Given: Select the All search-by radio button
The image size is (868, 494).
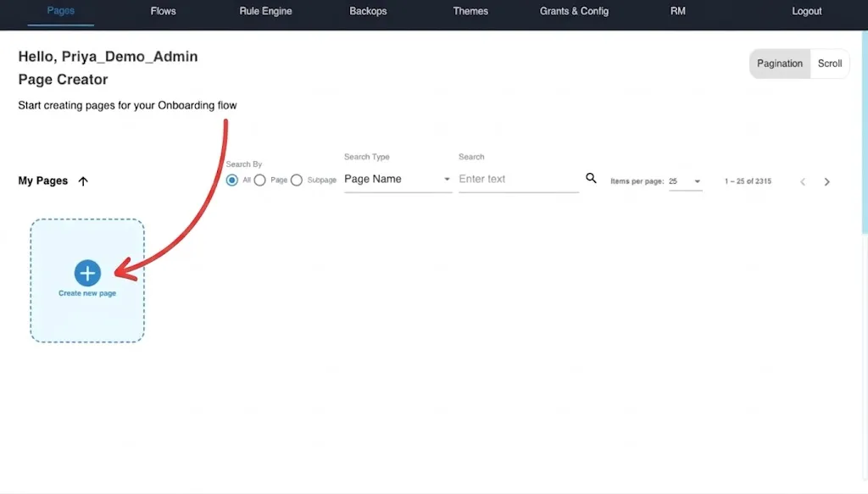Looking at the screenshot, I should [232, 180].
